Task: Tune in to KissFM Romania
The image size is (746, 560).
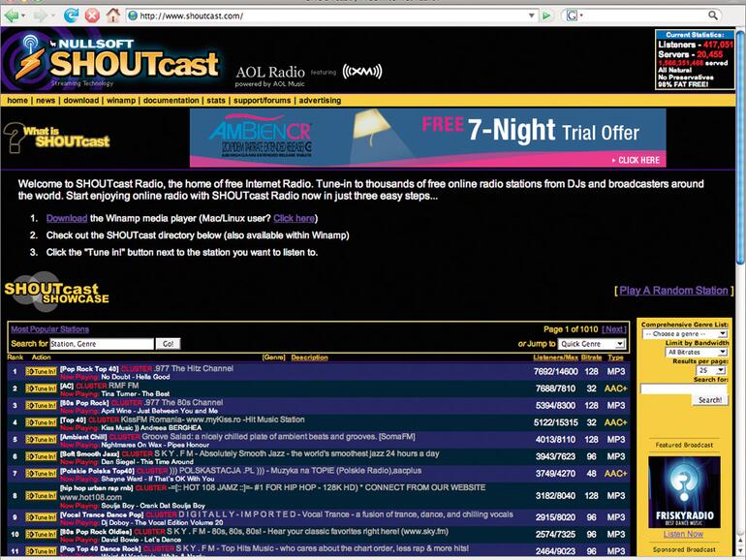Action: click(41, 422)
